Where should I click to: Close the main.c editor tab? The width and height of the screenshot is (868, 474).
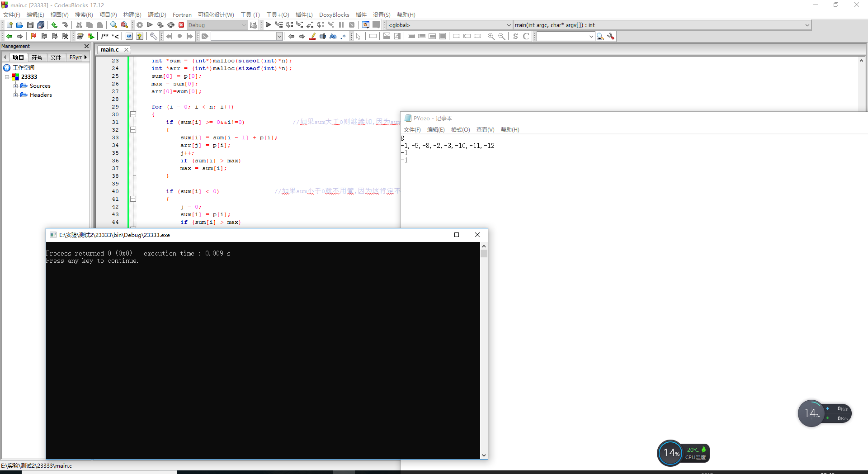coord(126,50)
